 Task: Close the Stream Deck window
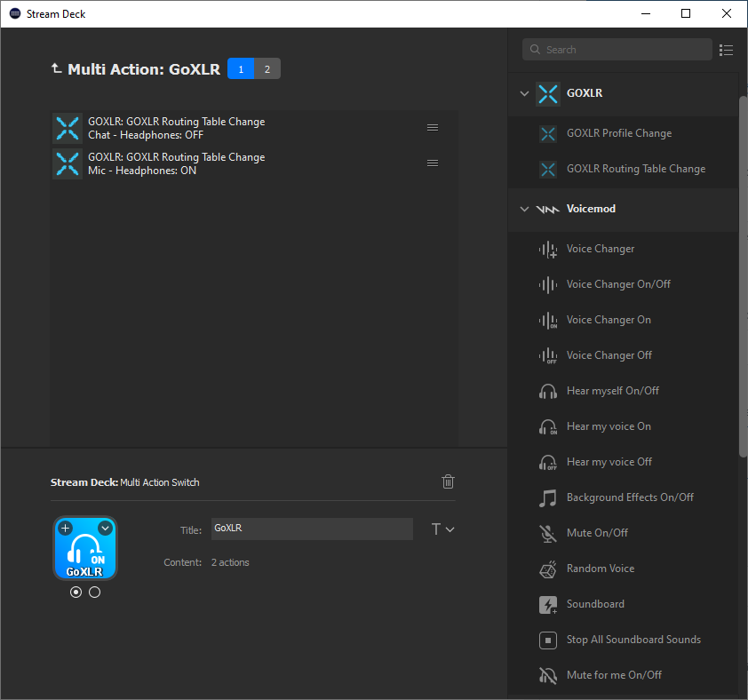(x=726, y=14)
